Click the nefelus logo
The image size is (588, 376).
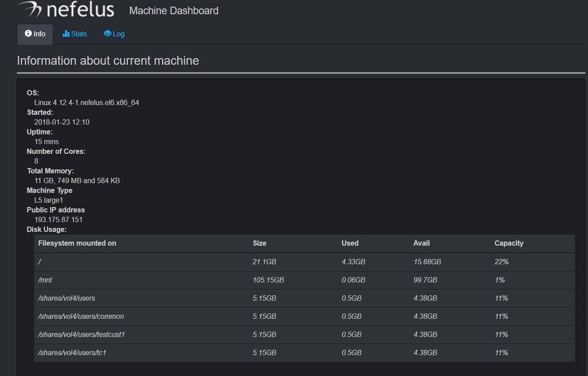(67, 10)
